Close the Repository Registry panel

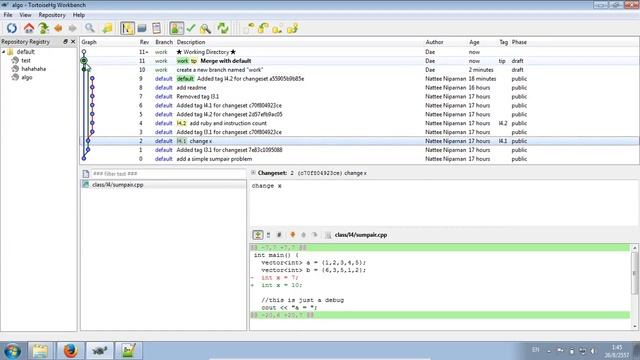tap(73, 42)
